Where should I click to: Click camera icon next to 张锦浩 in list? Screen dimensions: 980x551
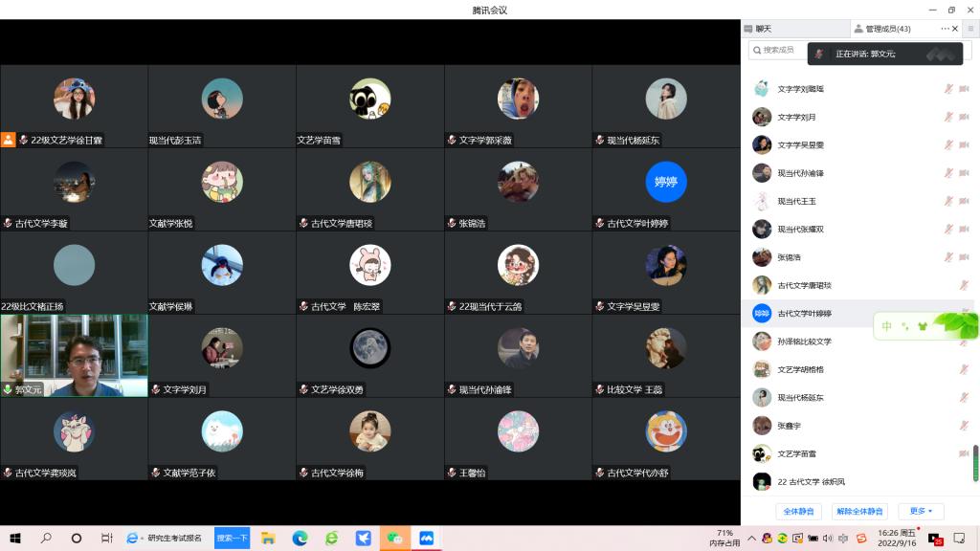(x=964, y=257)
